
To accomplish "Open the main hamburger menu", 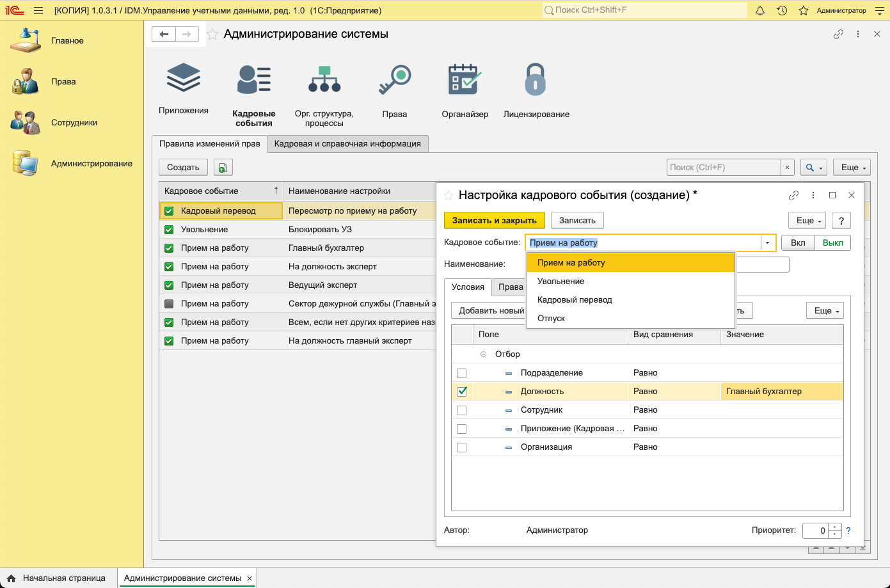I will click(x=38, y=10).
